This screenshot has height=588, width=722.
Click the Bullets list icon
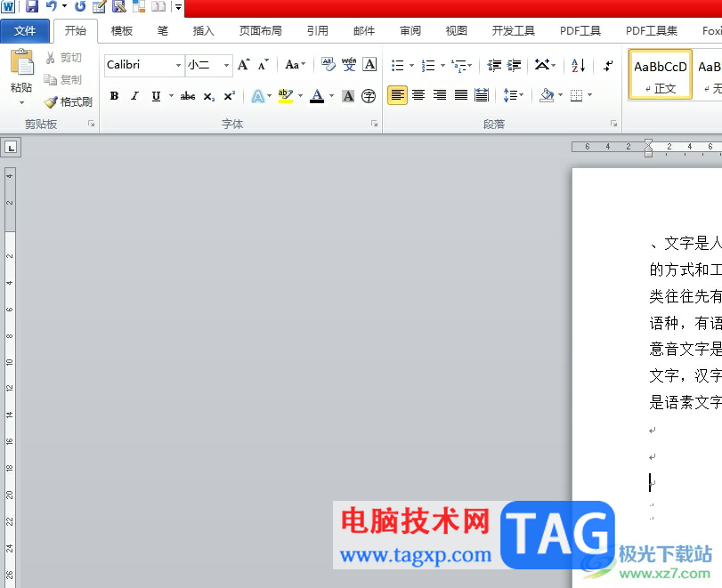397,65
